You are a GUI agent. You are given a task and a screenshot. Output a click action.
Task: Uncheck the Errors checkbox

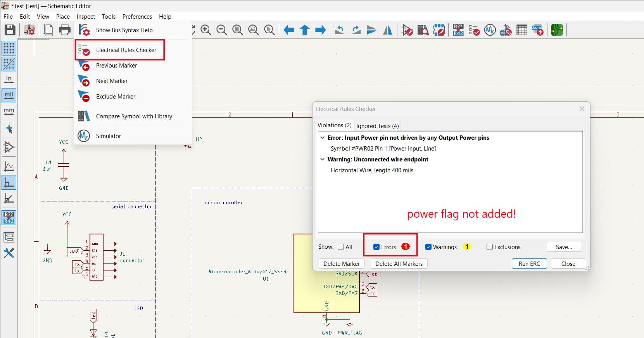coord(376,247)
